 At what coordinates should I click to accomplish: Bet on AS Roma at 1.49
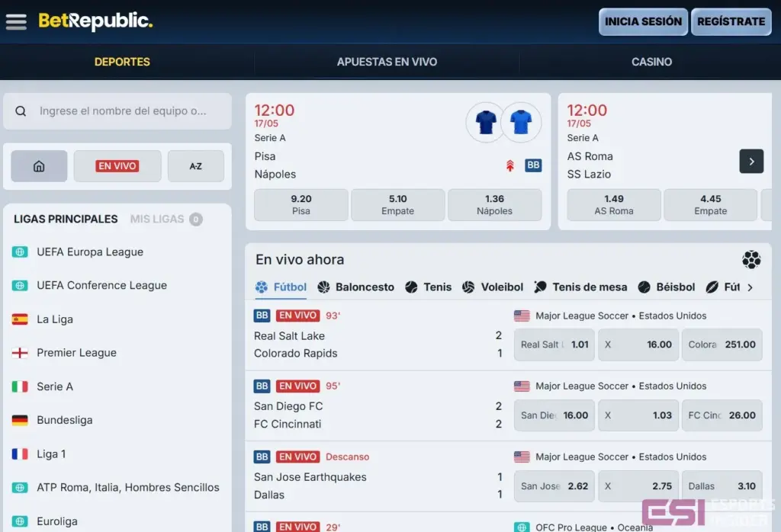pos(614,204)
